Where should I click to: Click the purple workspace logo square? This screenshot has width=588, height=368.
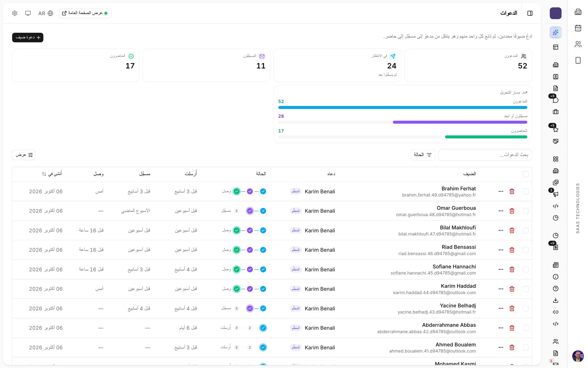point(555,13)
